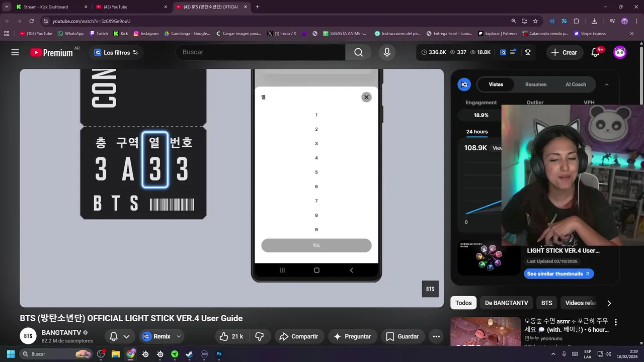This screenshot has height=362, width=644.
Task: Open more actions ellipsis under the video
Action: coord(436,336)
